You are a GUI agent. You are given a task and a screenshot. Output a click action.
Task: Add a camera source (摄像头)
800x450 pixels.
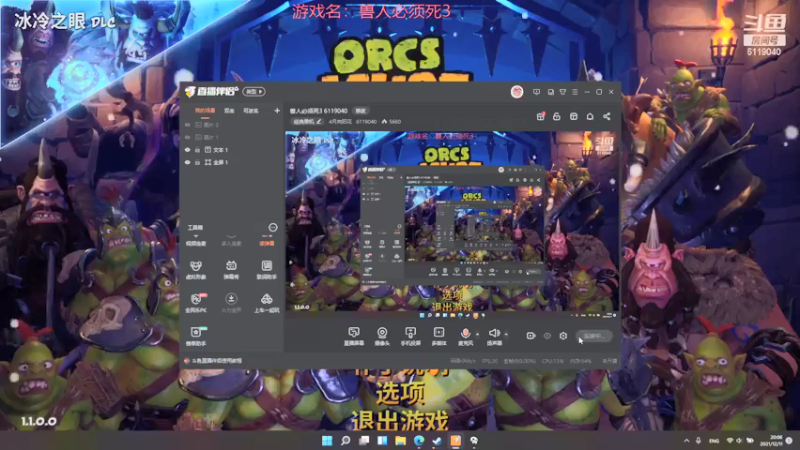pyautogui.click(x=382, y=336)
